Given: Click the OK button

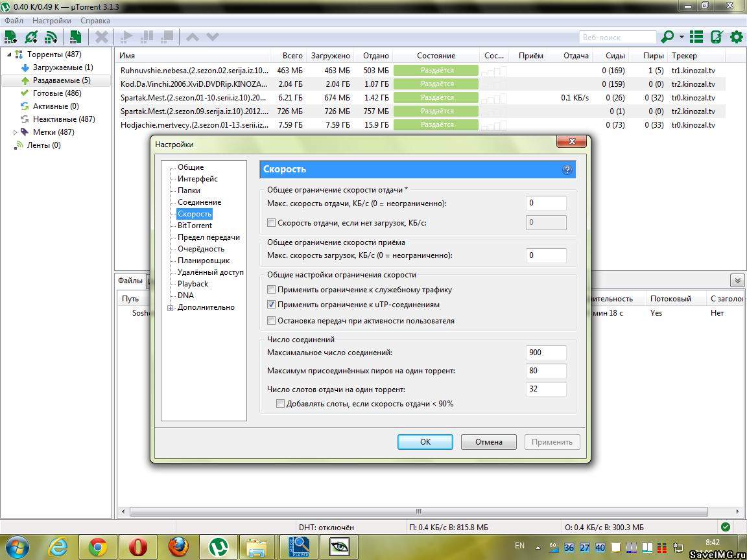Looking at the screenshot, I should (425, 442).
